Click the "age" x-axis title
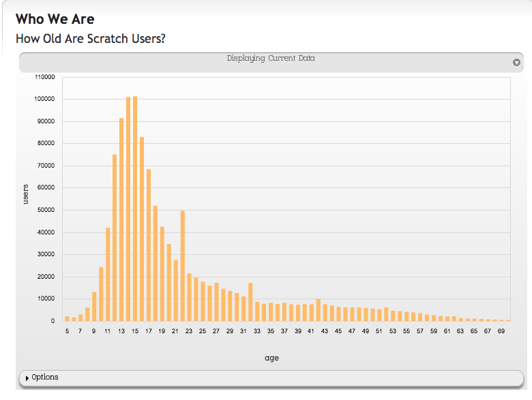532x400 pixels. 271,358
